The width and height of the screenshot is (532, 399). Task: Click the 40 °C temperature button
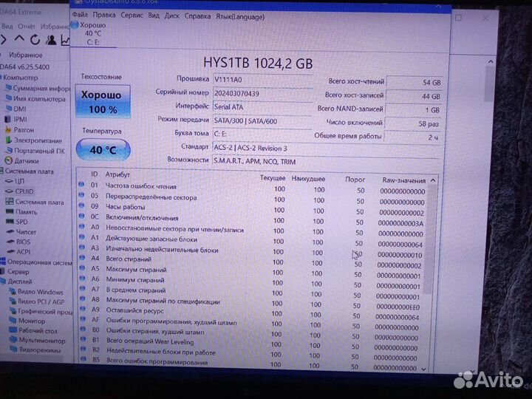[102, 149]
